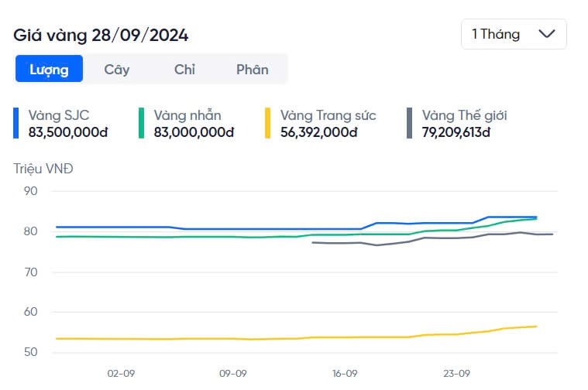The height and width of the screenshot is (390, 588).
Task: Click the chevron arrow beside 1 Tháng
Action: [x=546, y=34]
